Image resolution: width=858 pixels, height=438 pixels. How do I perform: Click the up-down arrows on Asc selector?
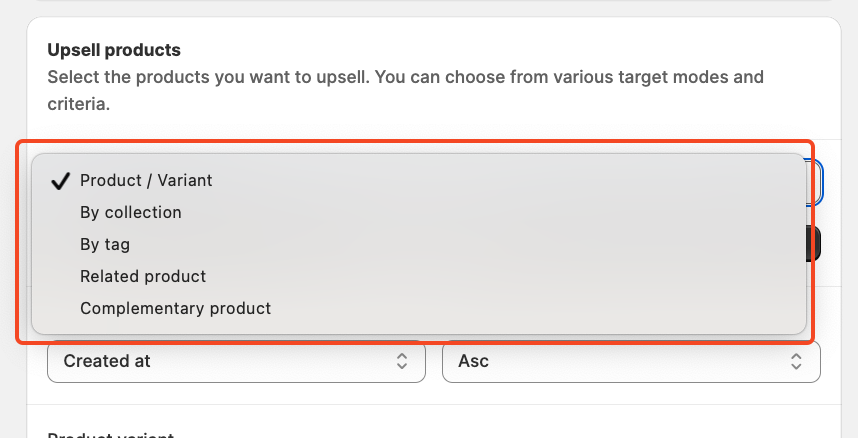click(x=797, y=361)
